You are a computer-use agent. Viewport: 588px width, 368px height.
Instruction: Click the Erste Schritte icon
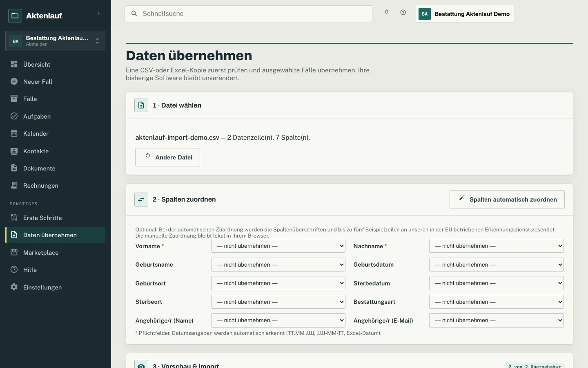click(14, 218)
